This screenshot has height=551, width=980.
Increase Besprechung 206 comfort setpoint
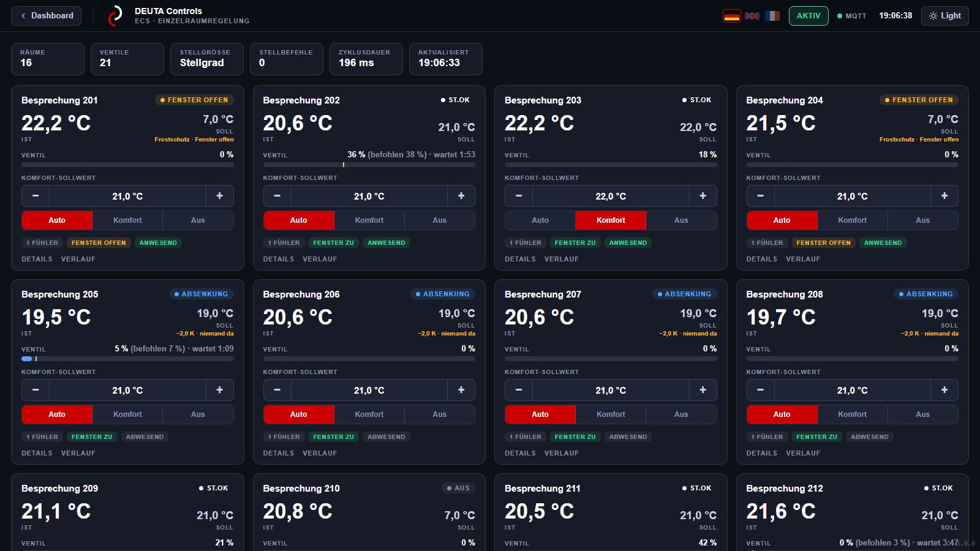point(461,390)
